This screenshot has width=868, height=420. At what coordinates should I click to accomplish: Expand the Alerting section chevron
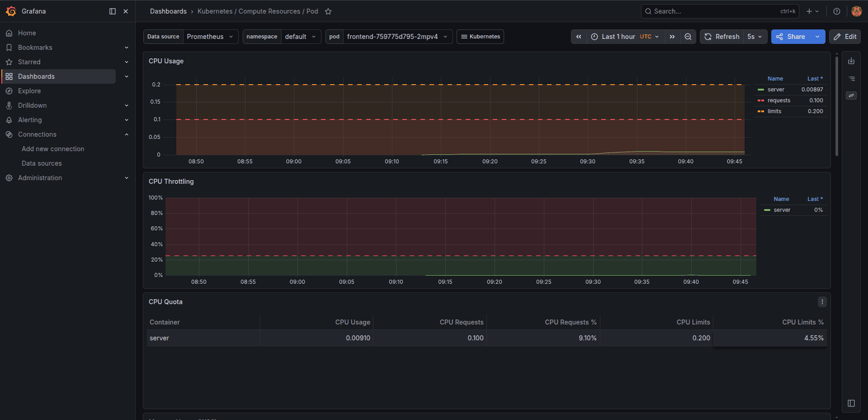[127, 120]
